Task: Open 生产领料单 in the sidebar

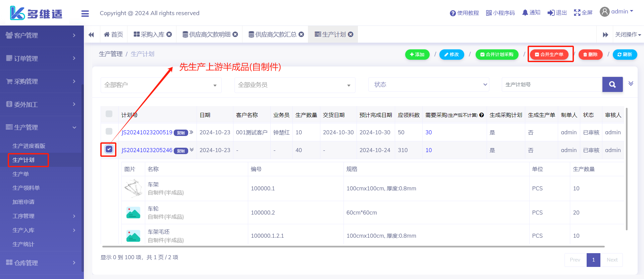Action: [x=26, y=188]
